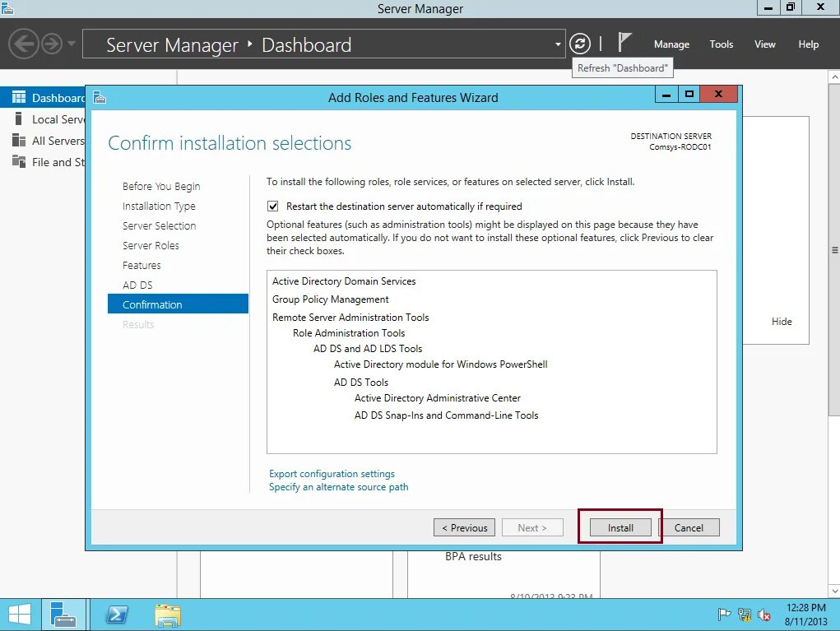
Task: Go to the AD DS step
Action: click(x=137, y=285)
